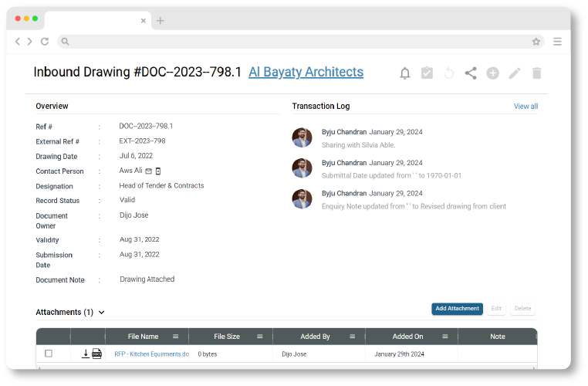Screen dimensions: 588x386
Task: Click the email icon beside Aws Ali
Action: (x=149, y=171)
